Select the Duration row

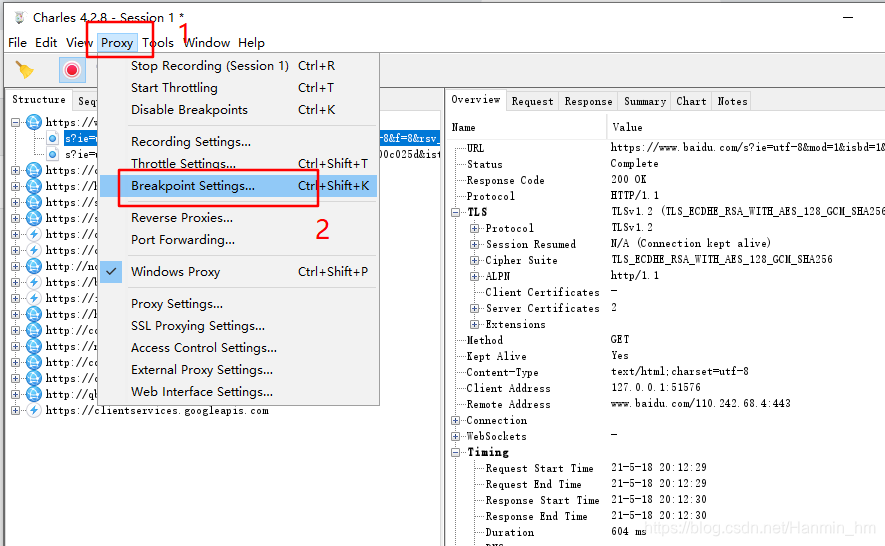tap(666, 532)
